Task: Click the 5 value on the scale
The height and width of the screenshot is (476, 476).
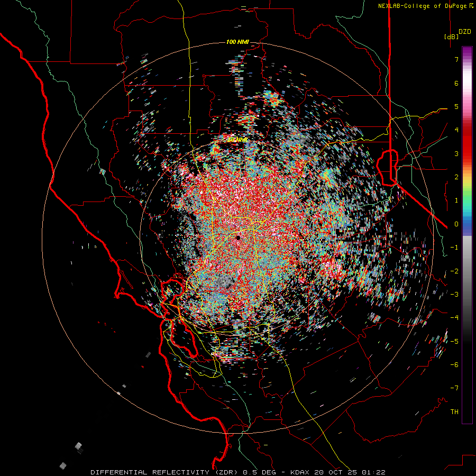Action: click(x=456, y=106)
